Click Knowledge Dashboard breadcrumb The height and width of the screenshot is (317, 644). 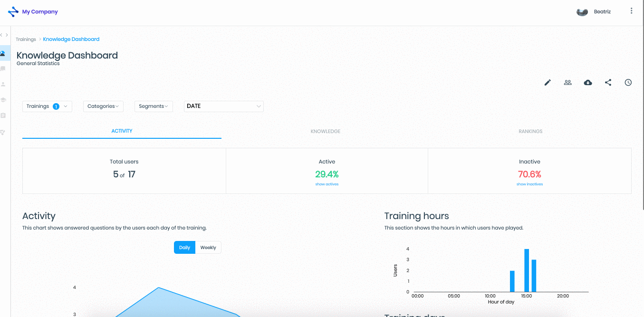click(x=71, y=39)
